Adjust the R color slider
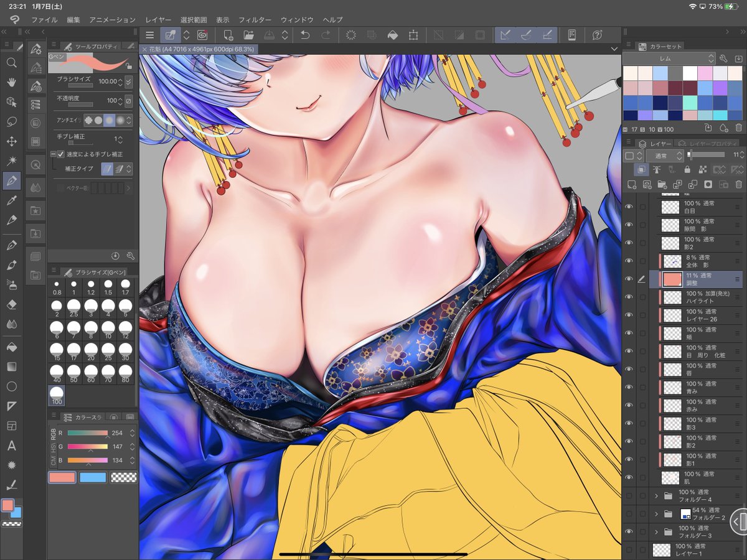This screenshot has width=747, height=560. 87,432
